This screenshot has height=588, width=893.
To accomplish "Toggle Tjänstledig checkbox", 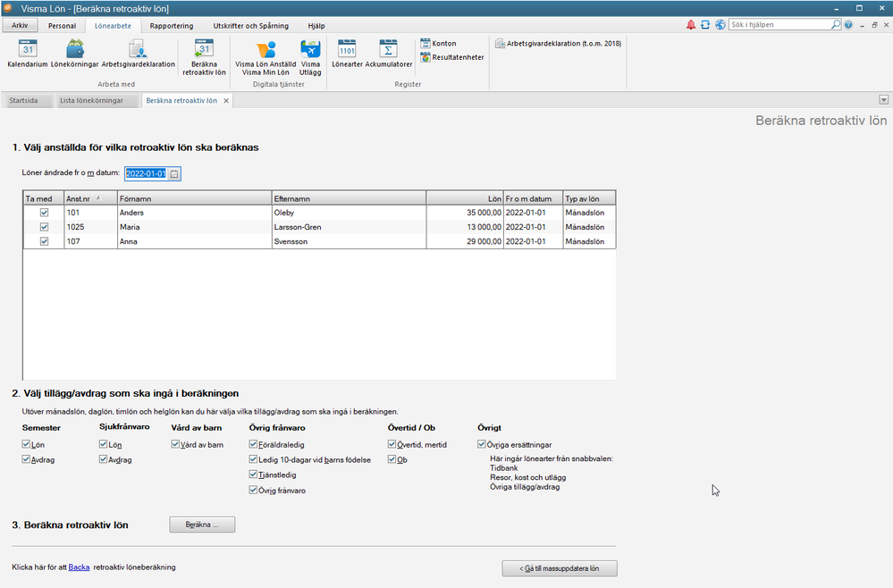I will [x=254, y=475].
